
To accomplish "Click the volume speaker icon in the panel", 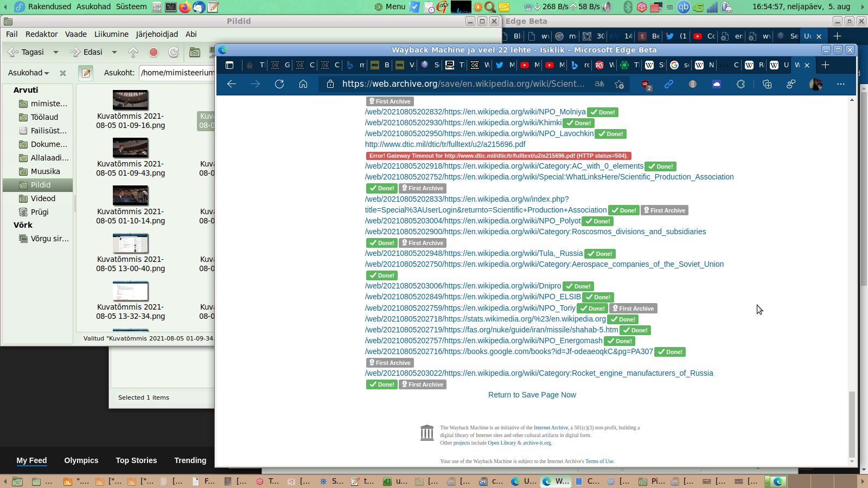I will [x=607, y=7].
